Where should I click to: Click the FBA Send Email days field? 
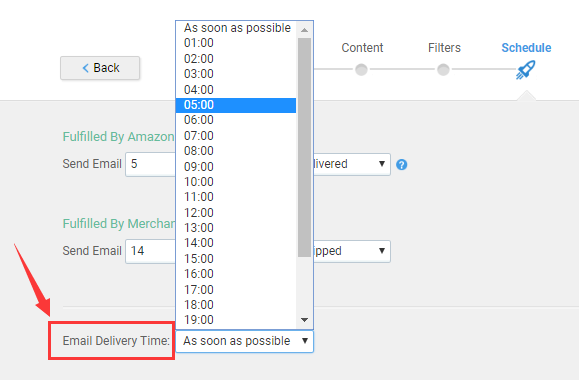(x=150, y=164)
